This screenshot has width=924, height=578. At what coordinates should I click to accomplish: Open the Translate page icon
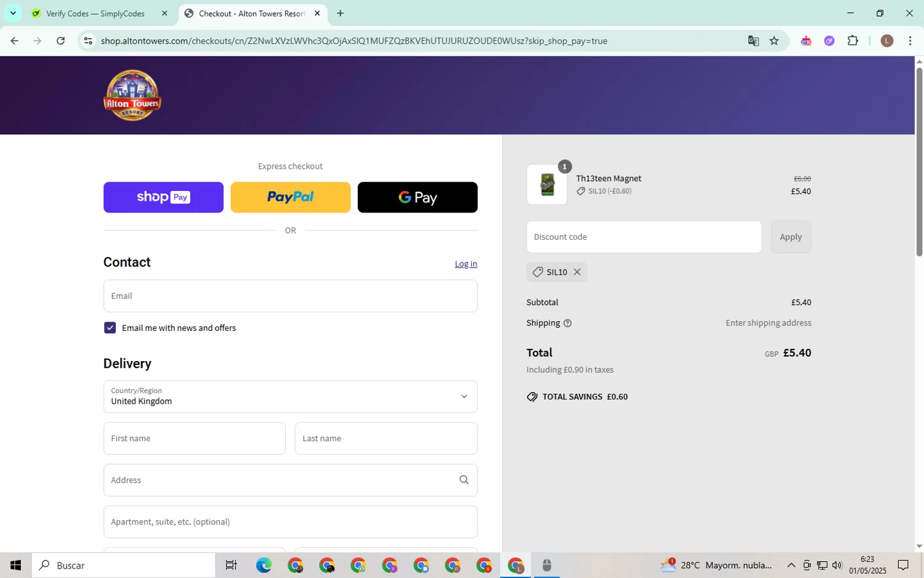(753, 41)
